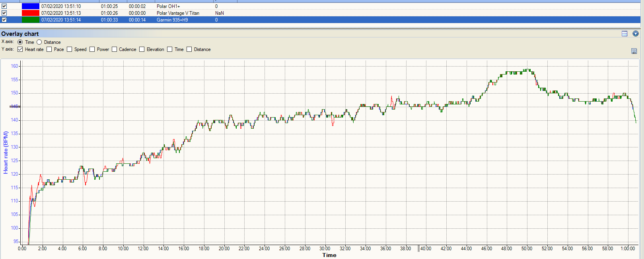Click the red color swatch for Polar Vantage
The width and height of the screenshot is (644, 259).
pos(30,13)
